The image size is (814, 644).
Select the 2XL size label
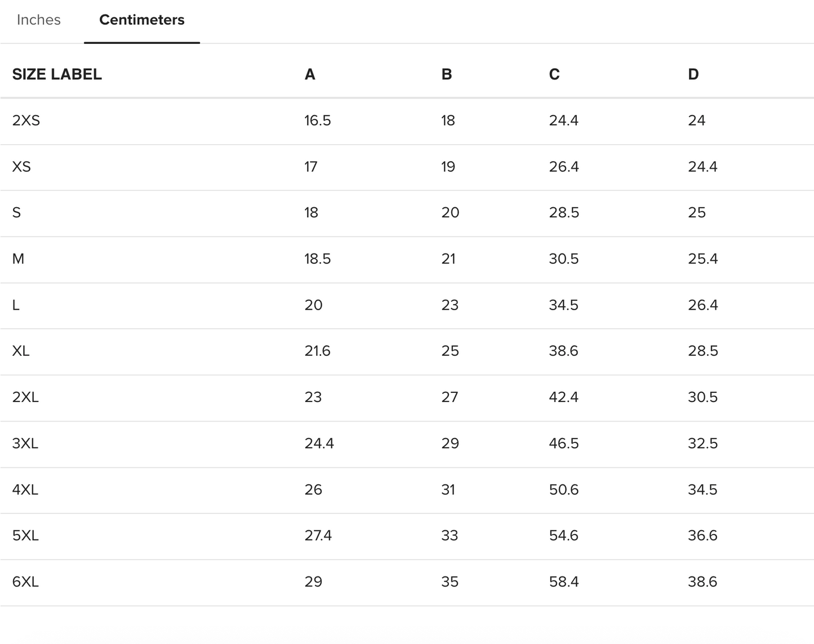(x=25, y=397)
